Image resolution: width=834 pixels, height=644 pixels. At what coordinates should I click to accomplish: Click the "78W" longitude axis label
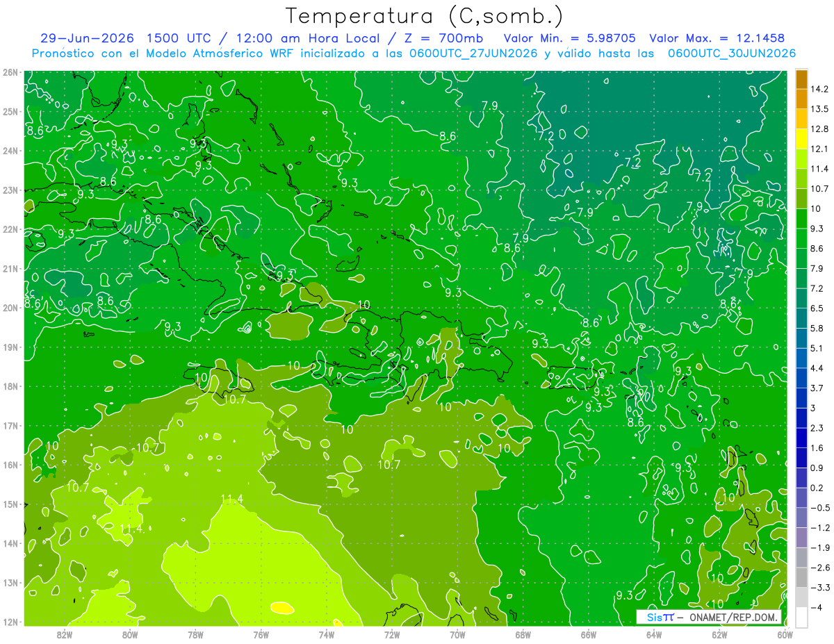[195, 634]
